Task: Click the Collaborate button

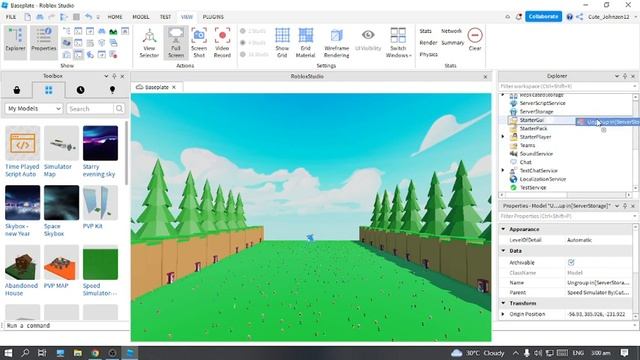Action: [543, 16]
